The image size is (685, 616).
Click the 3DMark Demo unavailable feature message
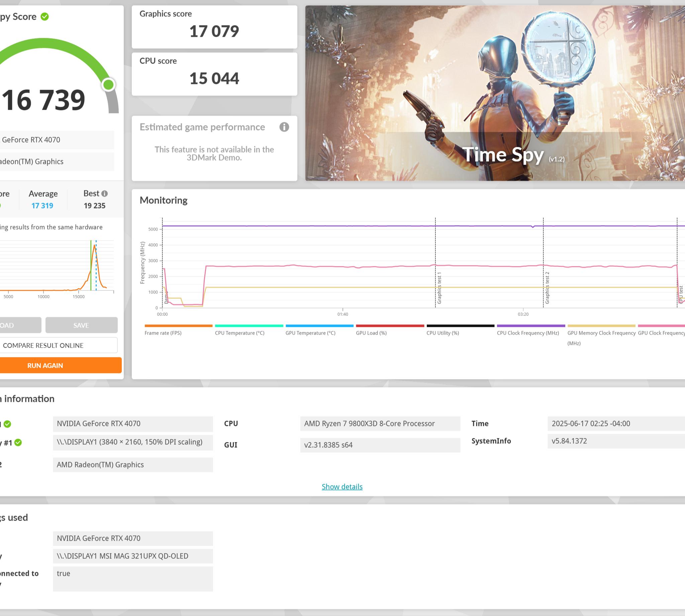click(x=214, y=154)
